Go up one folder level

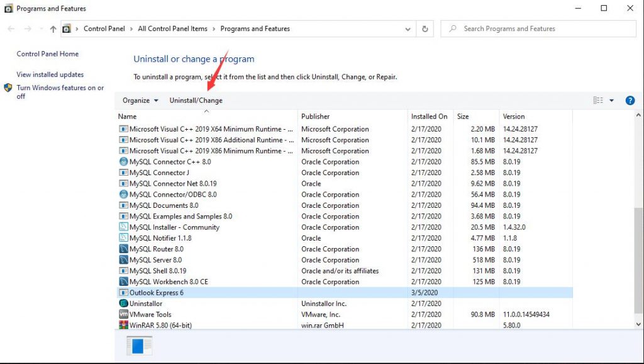click(53, 29)
